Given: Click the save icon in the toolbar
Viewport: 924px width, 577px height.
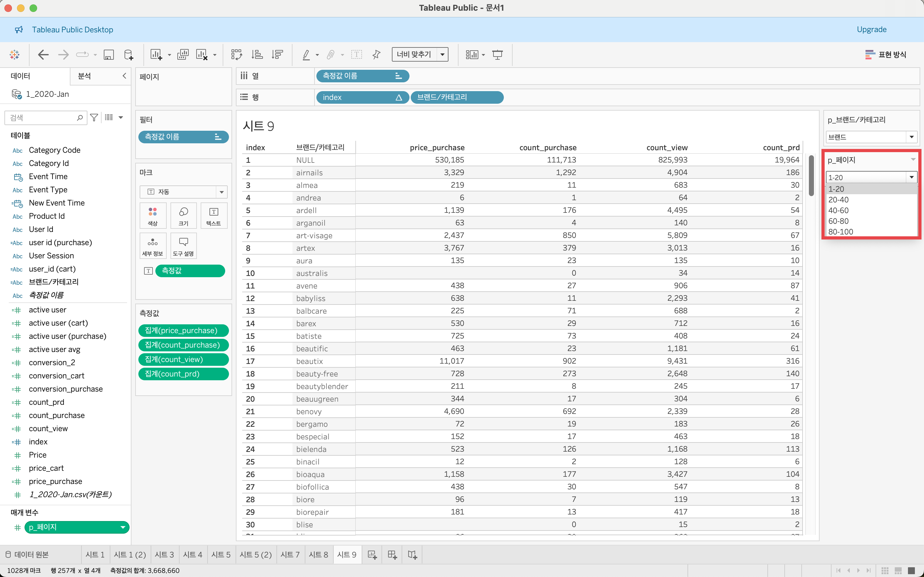Looking at the screenshot, I should [x=109, y=55].
